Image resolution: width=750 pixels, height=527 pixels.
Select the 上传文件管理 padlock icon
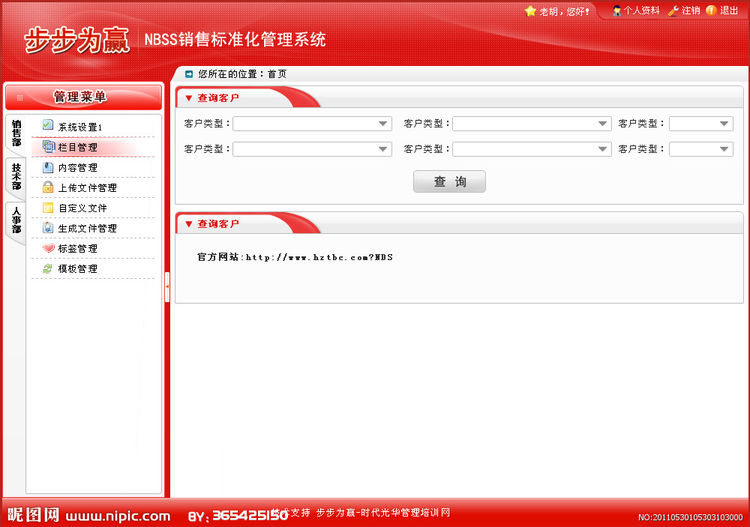tap(48, 187)
